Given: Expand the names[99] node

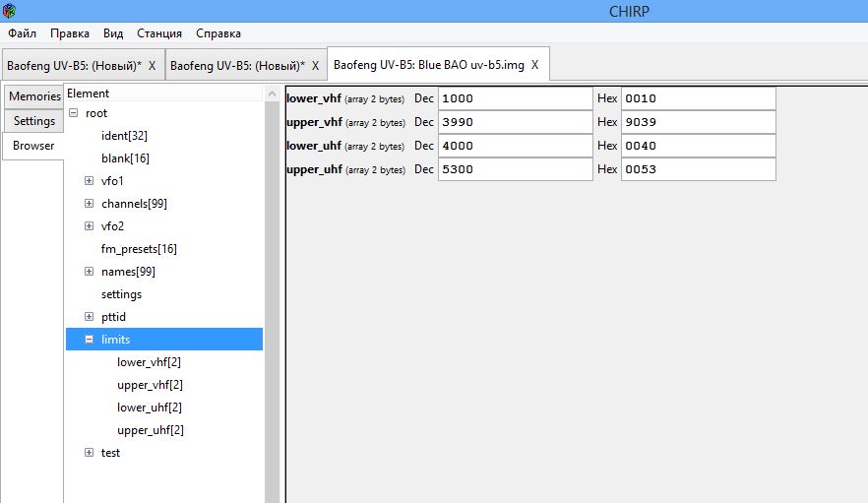Looking at the screenshot, I should click(89, 272).
